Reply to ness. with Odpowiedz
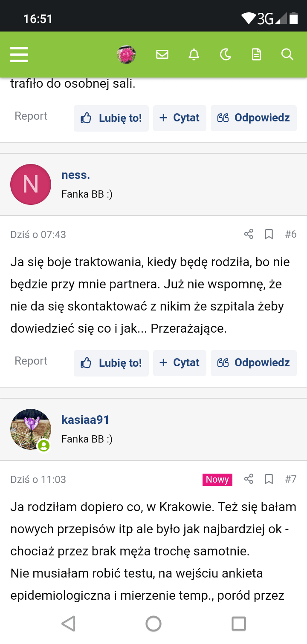 (254, 363)
